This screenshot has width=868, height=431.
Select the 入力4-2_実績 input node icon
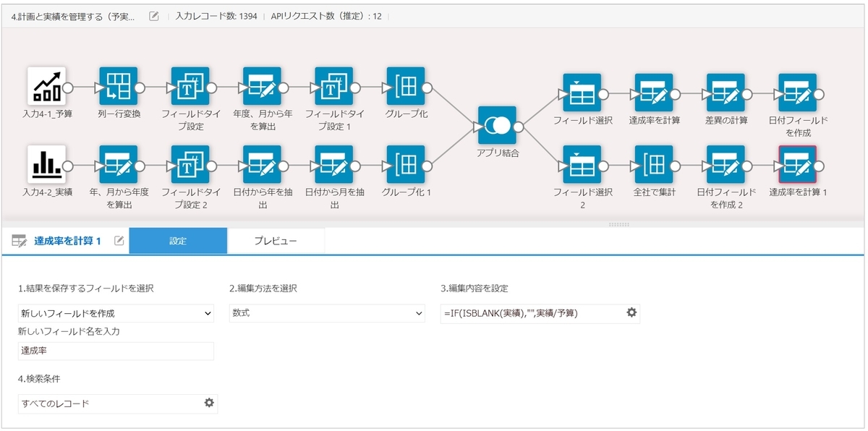tap(47, 164)
